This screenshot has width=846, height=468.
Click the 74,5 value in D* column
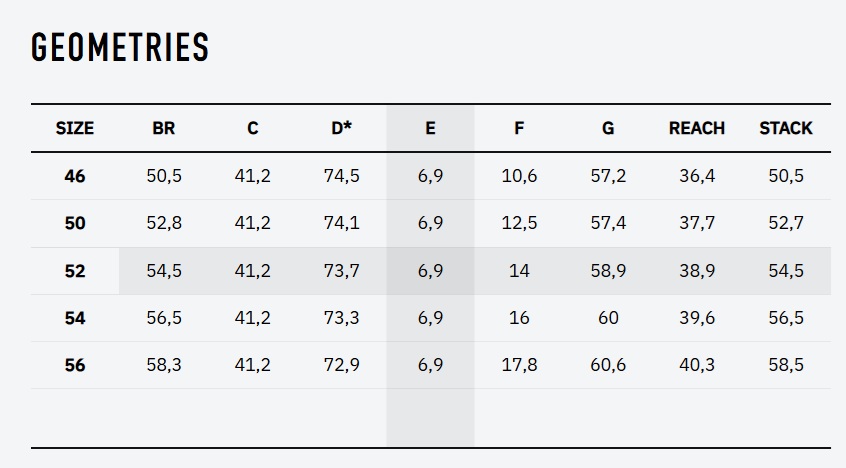coord(342,176)
